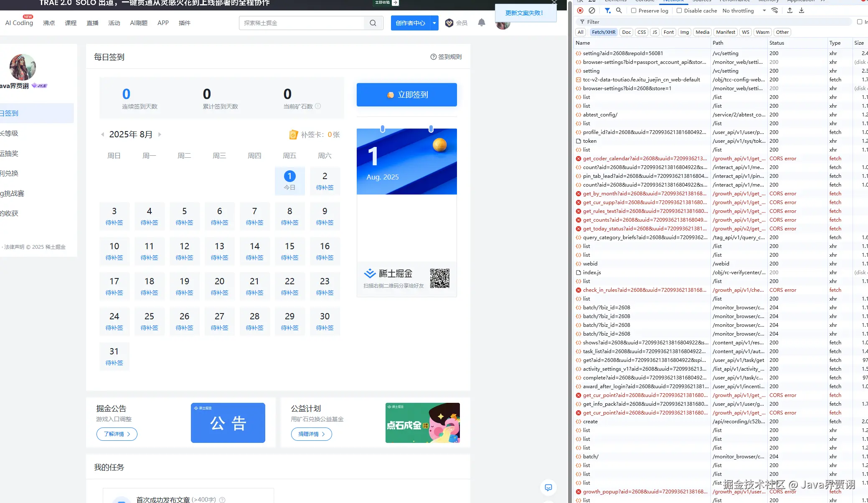Stop recording network log in DevTools
The height and width of the screenshot is (503, 868).
580,10
